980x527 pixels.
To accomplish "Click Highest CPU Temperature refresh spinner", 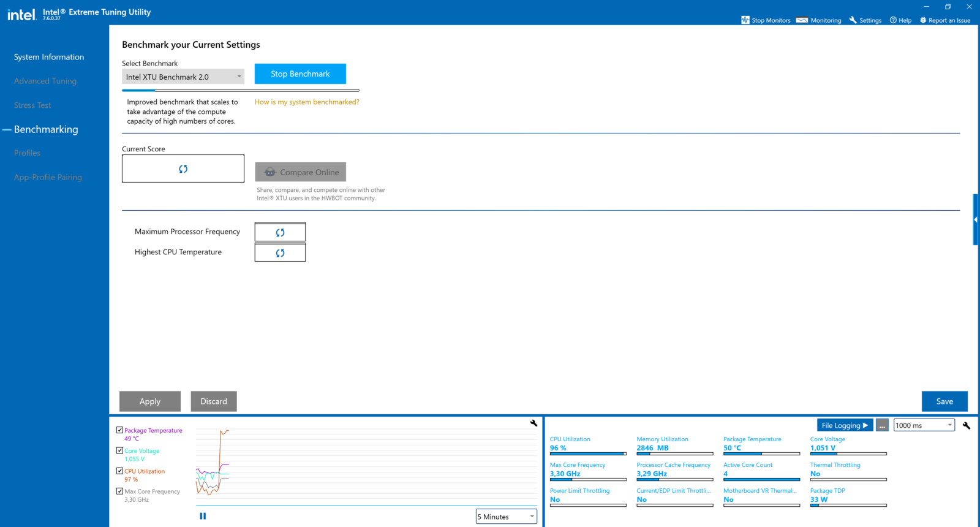I will (280, 252).
